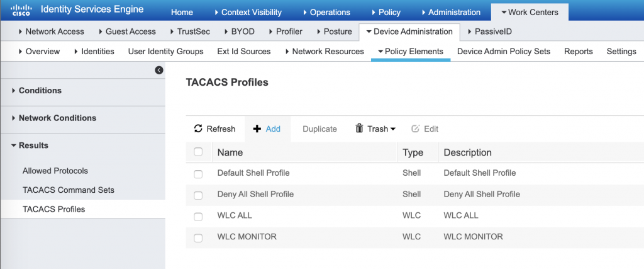This screenshot has width=644, height=269.
Task: Open the Device Administration menu
Action: point(409,31)
